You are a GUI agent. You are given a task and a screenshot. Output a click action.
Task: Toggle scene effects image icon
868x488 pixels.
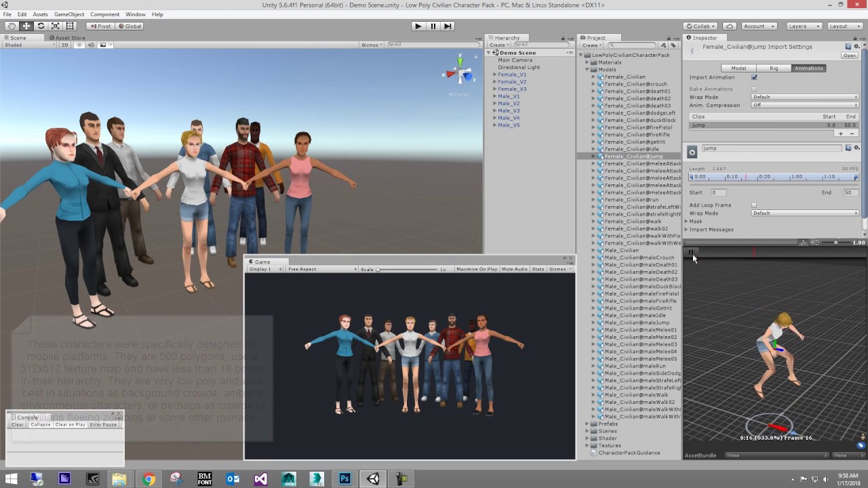coord(103,45)
